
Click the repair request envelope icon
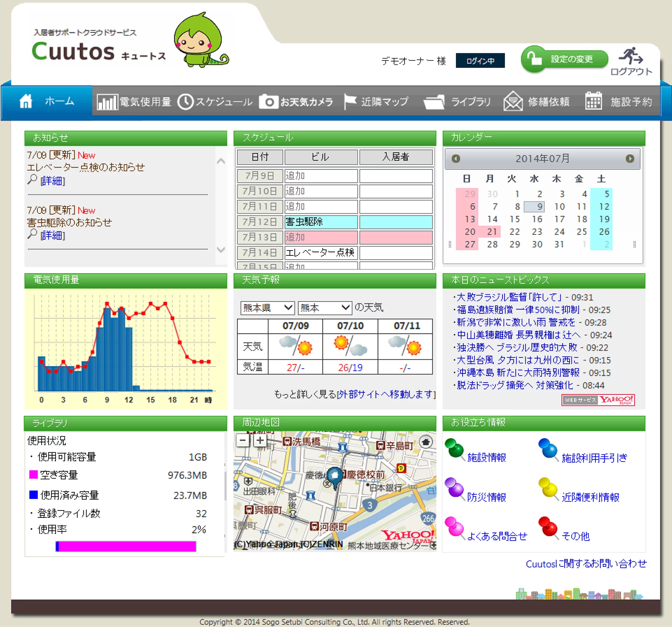(x=513, y=101)
